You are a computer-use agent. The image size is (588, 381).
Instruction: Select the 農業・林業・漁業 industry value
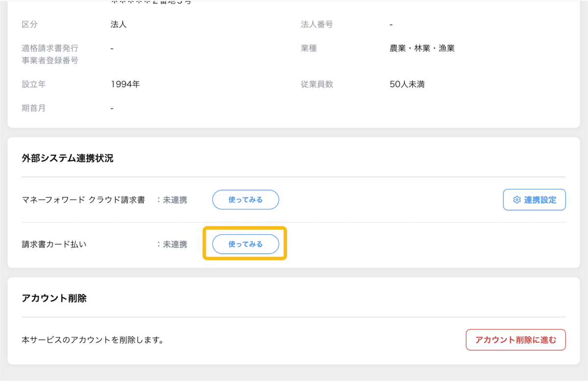click(422, 48)
